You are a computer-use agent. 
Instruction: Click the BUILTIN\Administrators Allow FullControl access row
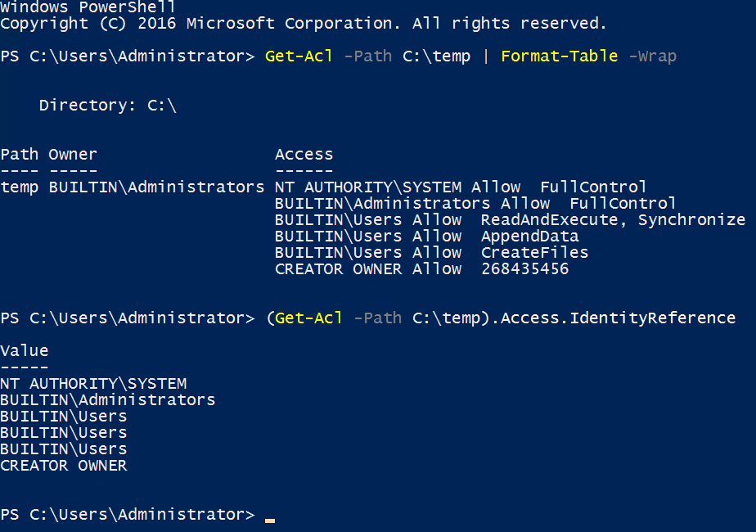point(475,203)
